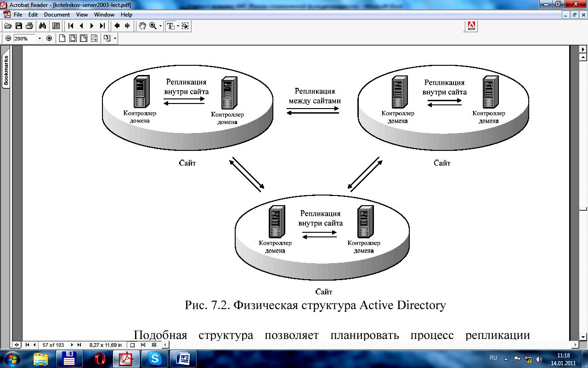Click the Rotate View toolbar icon
Image resolution: width=588 pixels, height=368 pixels.
coord(107,38)
